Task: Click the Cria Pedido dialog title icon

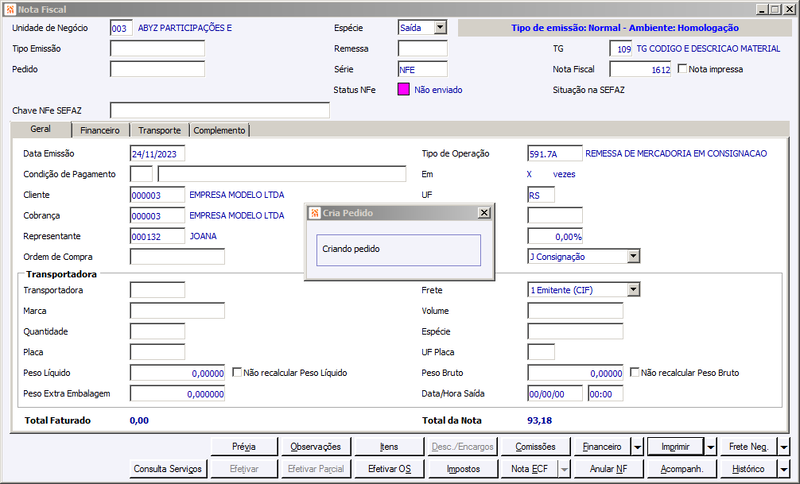Action: tap(315, 213)
